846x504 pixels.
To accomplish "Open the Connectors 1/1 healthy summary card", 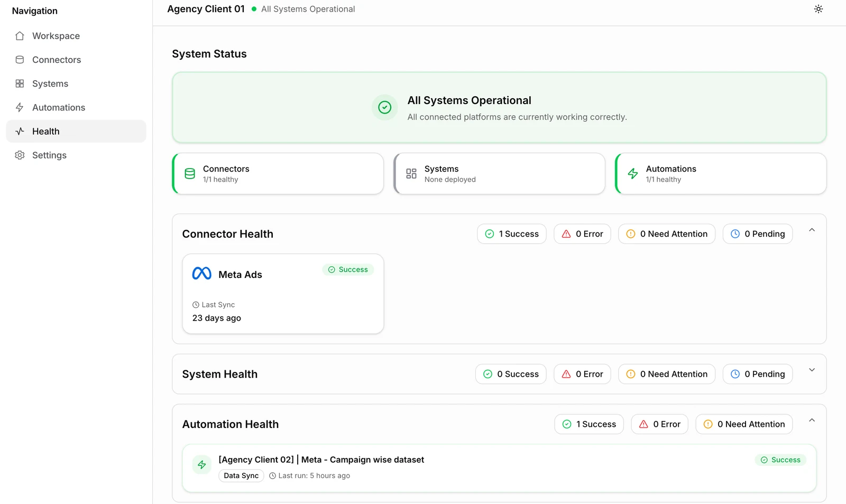I will [x=278, y=174].
